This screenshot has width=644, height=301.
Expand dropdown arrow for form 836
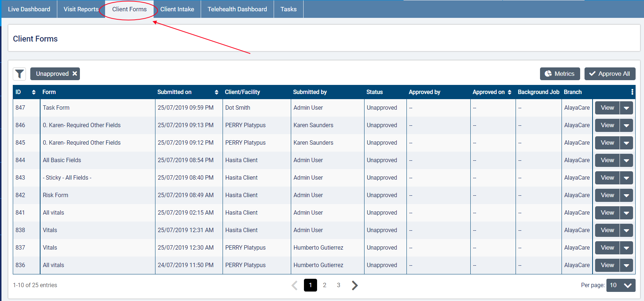626,265
